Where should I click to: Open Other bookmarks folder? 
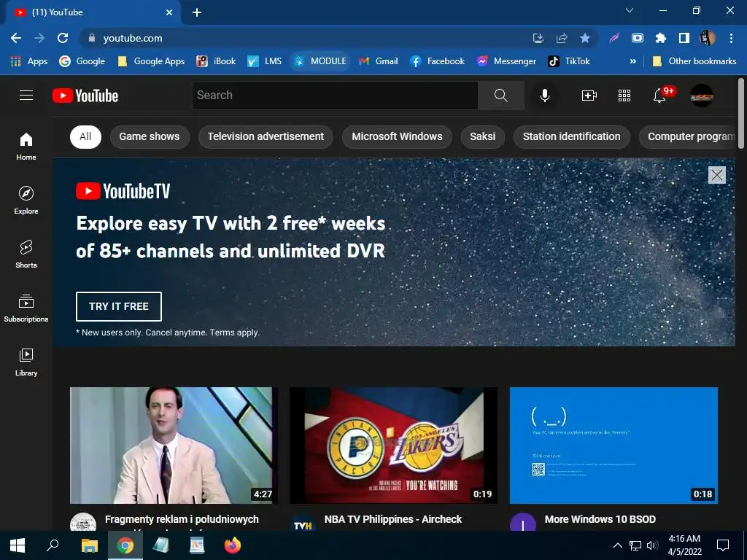[x=694, y=61]
